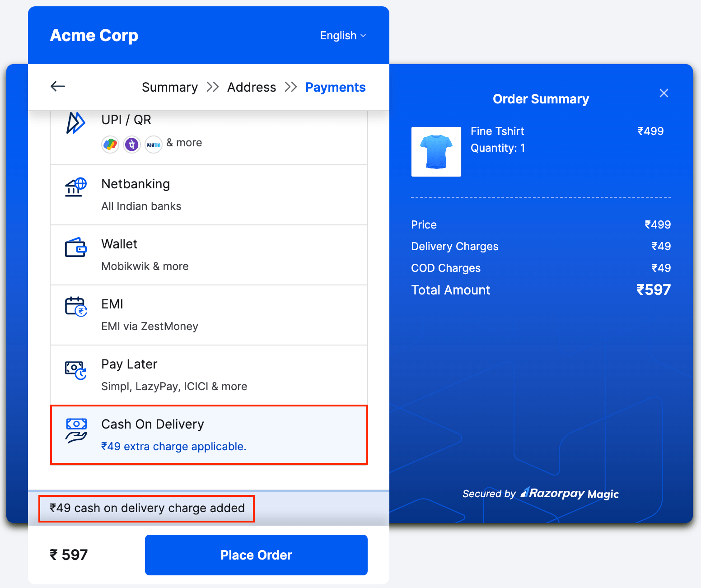
Task: Go to the Address step
Action: pos(252,87)
